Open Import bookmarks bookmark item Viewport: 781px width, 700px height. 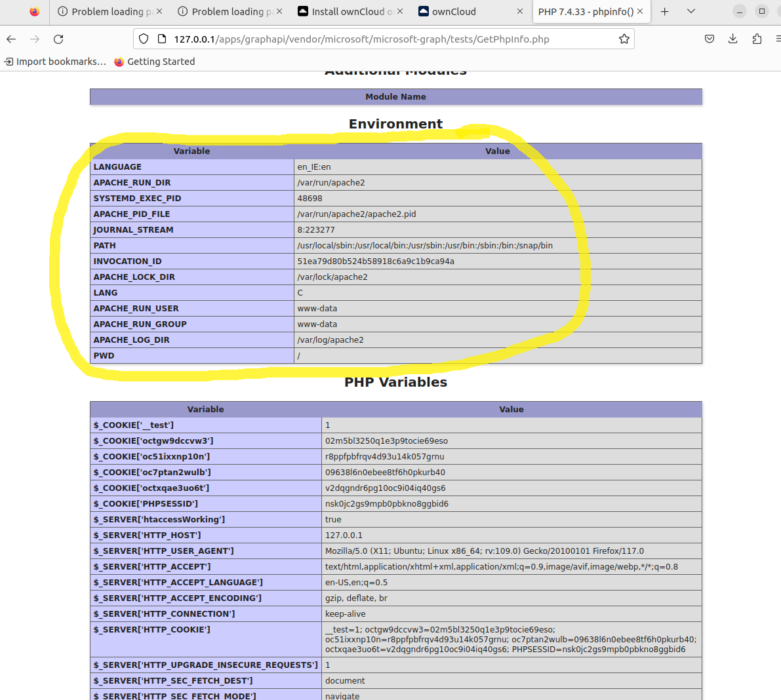coord(55,62)
